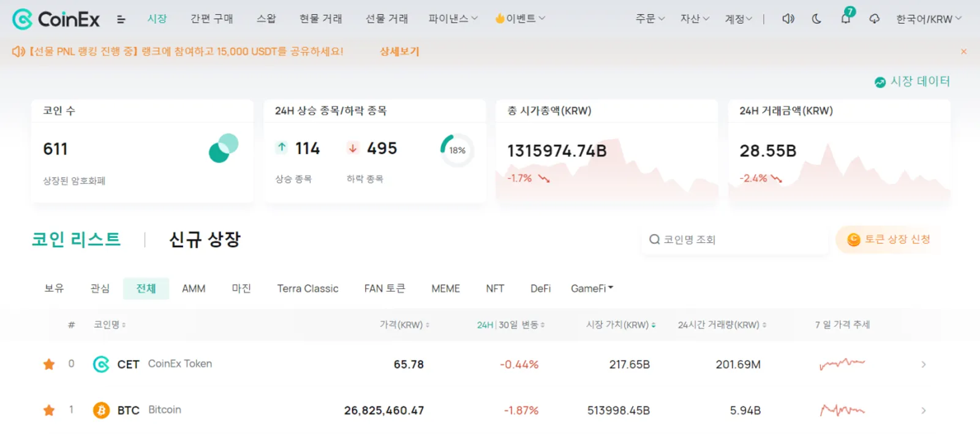Screen dimensions: 980x434
Task: Click the 토큰 상장 신청 button
Action: (x=888, y=240)
